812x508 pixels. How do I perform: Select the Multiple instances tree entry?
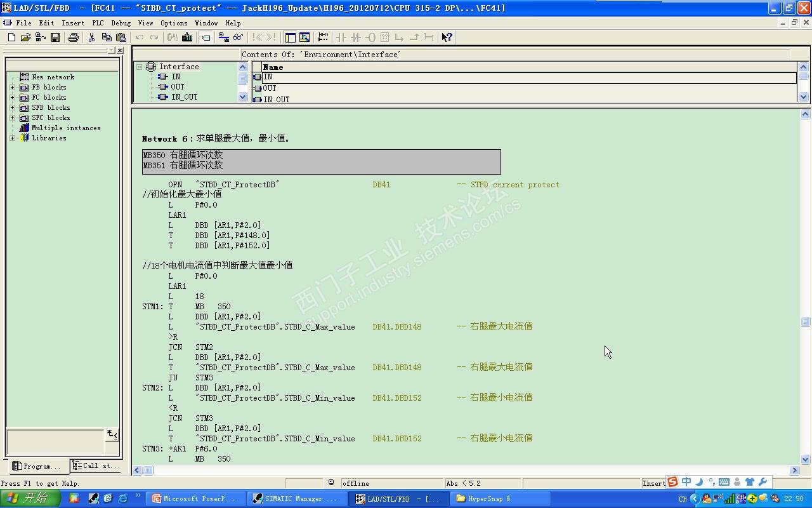coord(66,128)
